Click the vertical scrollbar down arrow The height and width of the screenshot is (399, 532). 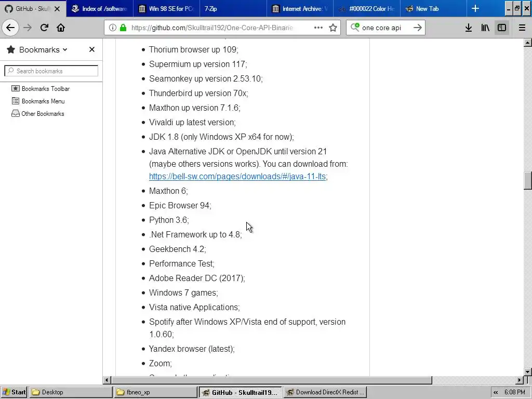(x=528, y=372)
